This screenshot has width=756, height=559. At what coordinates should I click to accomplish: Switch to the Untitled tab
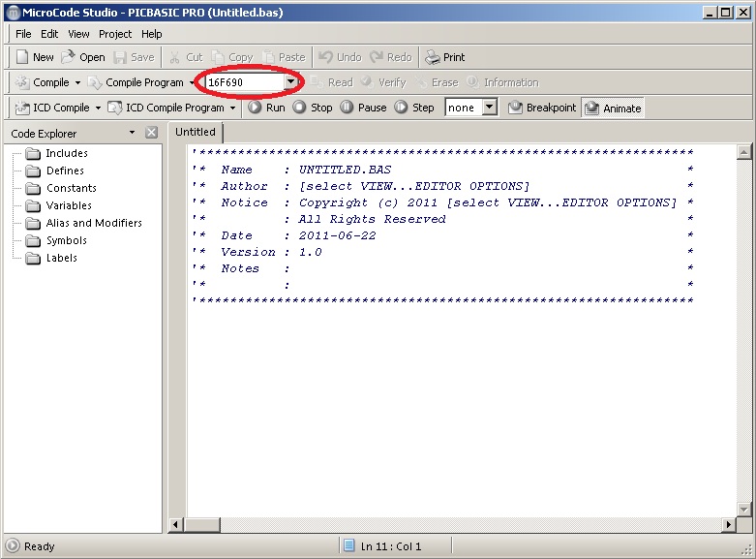point(196,132)
